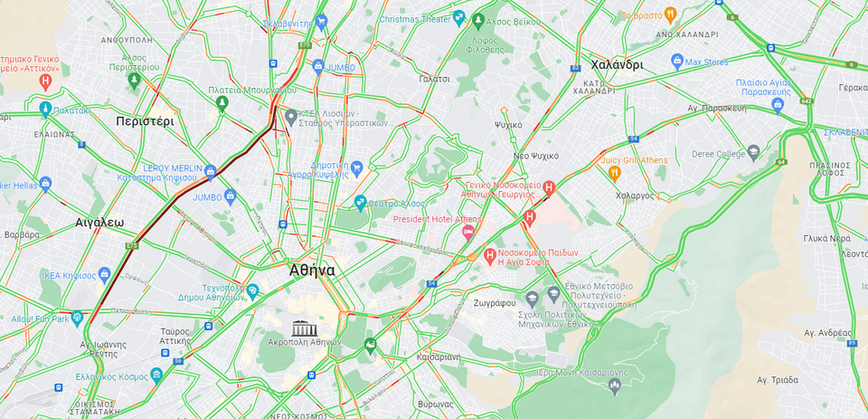The width and height of the screenshot is (868, 419).
Task: Open the Christmas Theater pin
Action: [459, 18]
